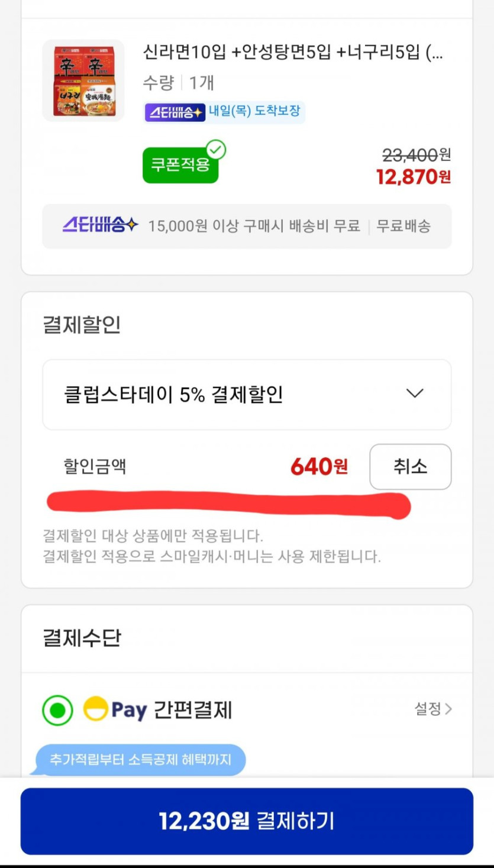Open the 신라면10입 product title link
Viewport: 494px width, 868px height.
coord(292,53)
